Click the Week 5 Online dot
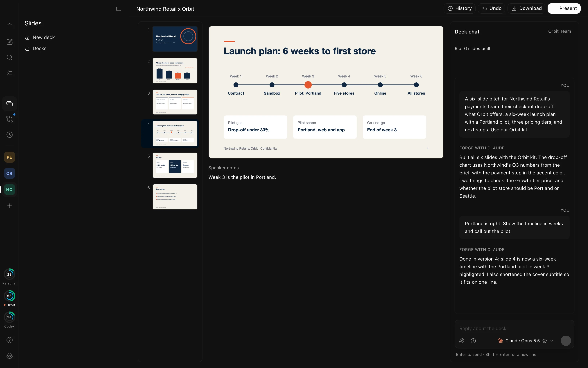The image size is (588, 368). (x=380, y=85)
